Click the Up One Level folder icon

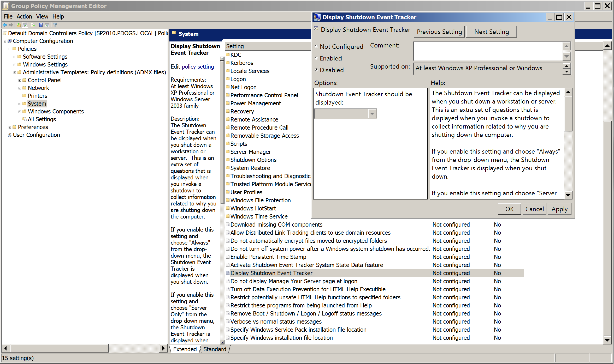pyautogui.click(x=19, y=25)
